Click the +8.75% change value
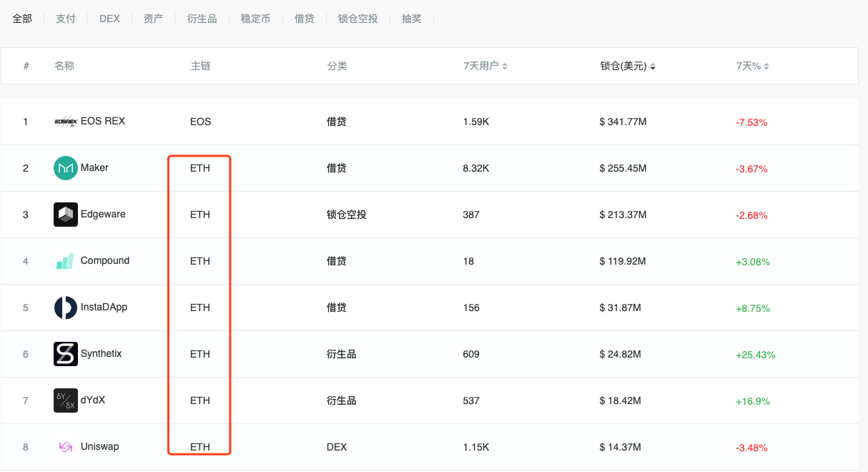 coord(753,308)
